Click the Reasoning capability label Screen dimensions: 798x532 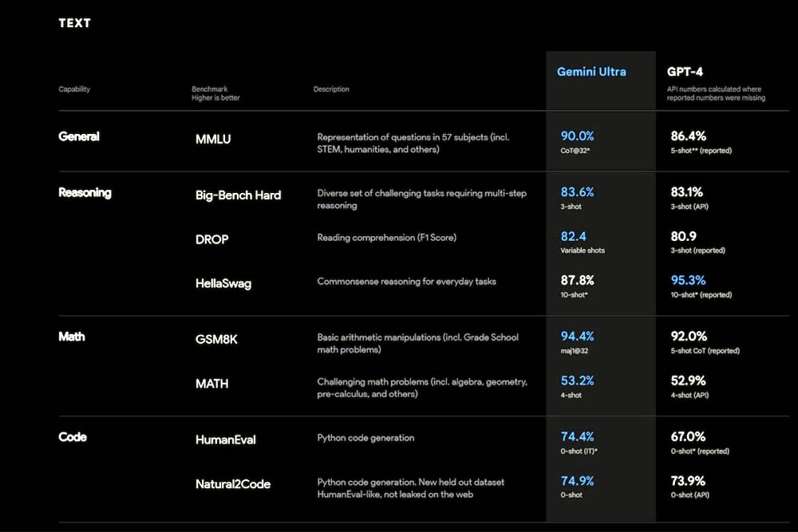point(85,192)
